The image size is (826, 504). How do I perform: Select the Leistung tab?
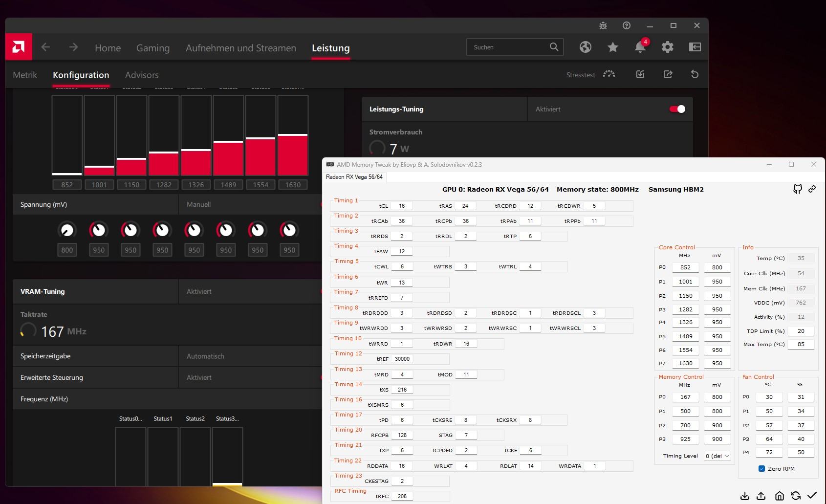click(331, 48)
